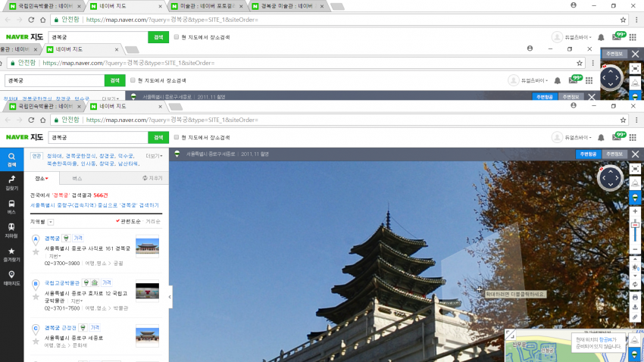Click 주변항공 button in front street view
Viewport: 644px width, 362px height.
point(588,154)
